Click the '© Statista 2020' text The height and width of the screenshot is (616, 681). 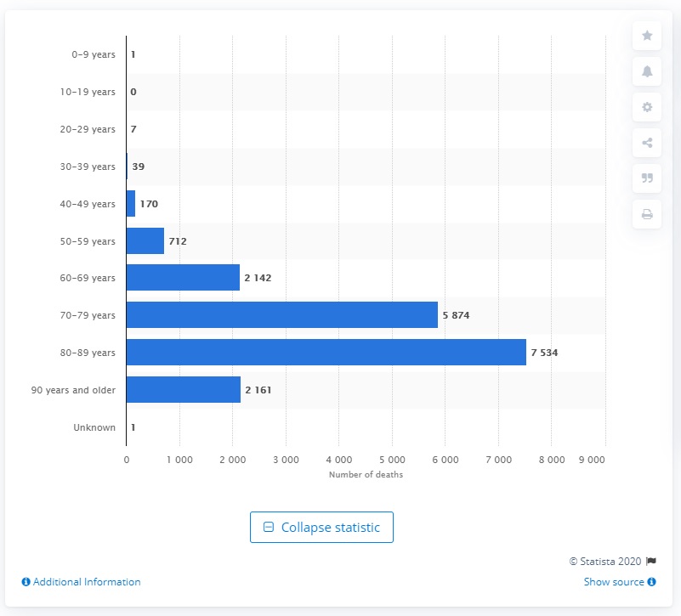[x=605, y=562]
